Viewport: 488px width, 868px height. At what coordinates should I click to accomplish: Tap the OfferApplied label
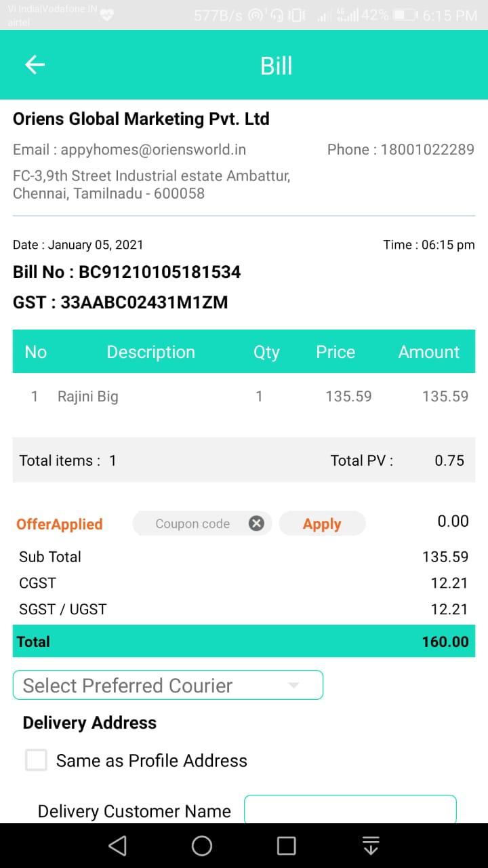[x=60, y=524]
